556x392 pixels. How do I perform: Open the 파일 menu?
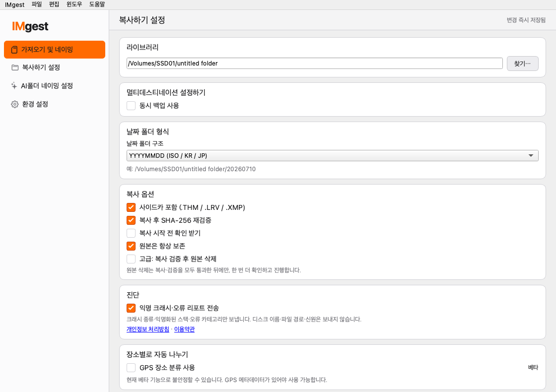click(37, 4)
